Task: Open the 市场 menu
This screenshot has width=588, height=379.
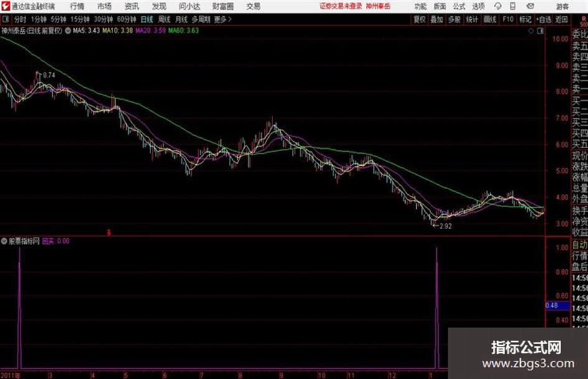Action: tap(105, 6)
